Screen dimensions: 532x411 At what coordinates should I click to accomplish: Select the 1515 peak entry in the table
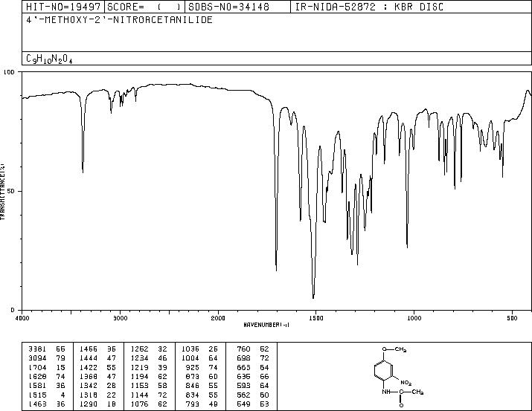(47, 395)
